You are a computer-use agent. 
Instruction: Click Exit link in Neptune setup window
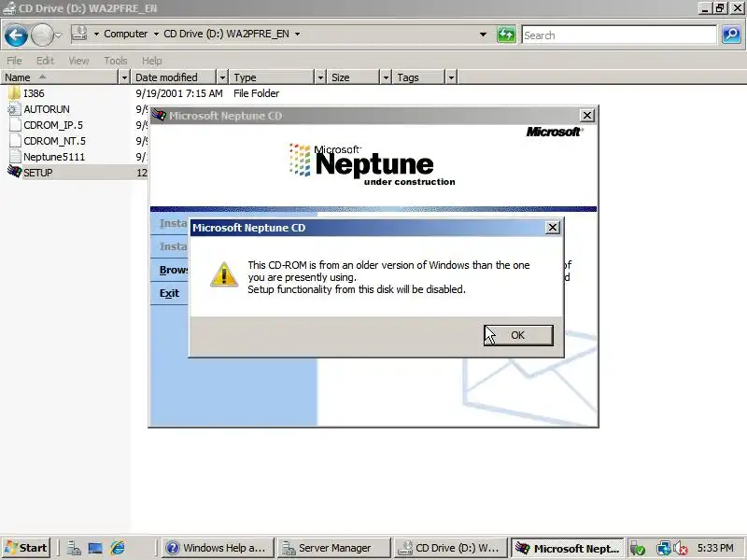pyautogui.click(x=169, y=293)
